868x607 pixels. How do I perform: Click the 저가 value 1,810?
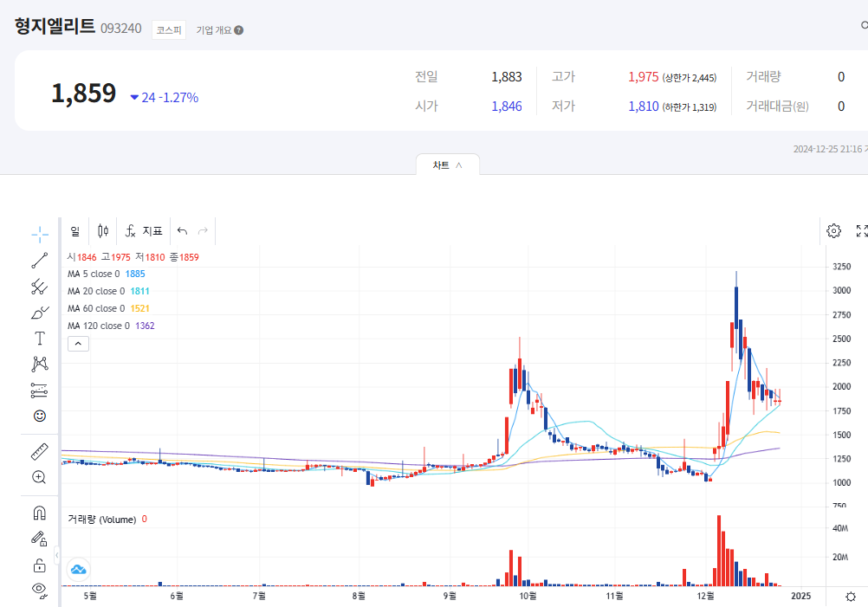[644, 107]
